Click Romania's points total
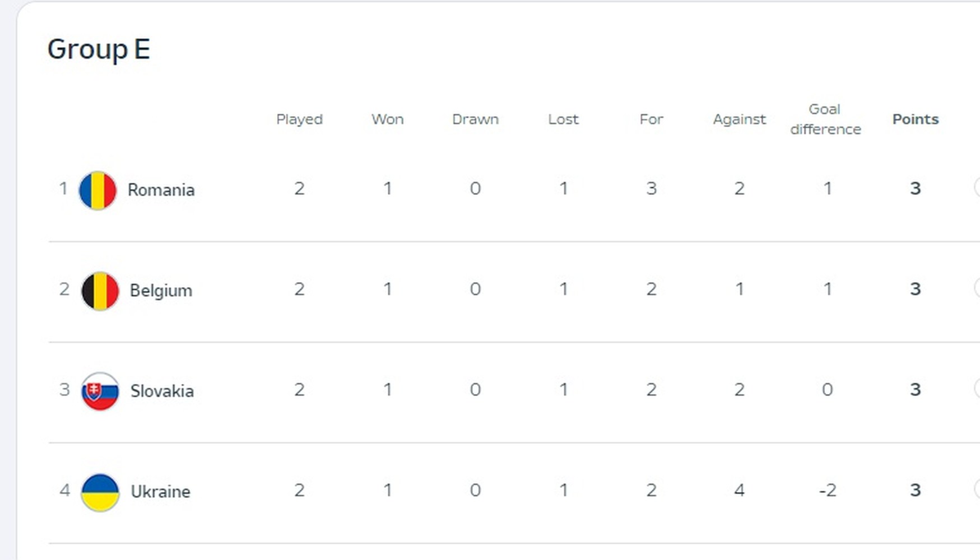Image resolution: width=980 pixels, height=560 pixels. pyautogui.click(x=915, y=188)
